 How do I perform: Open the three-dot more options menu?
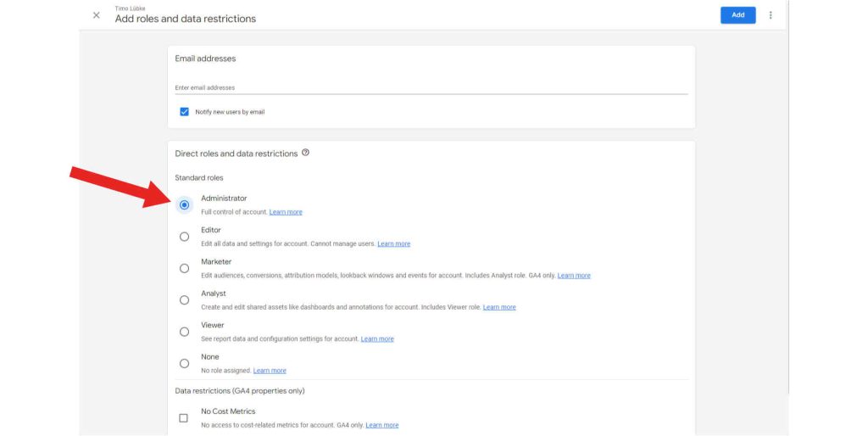tap(771, 15)
